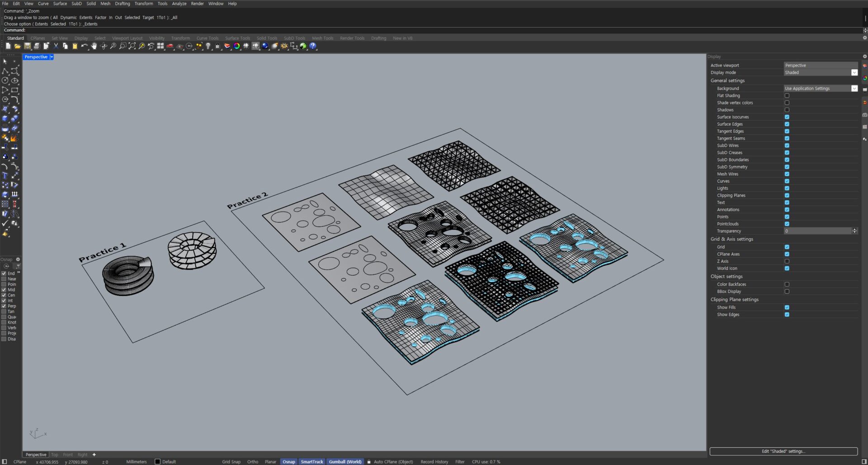Expand the Background settings dropdown
The height and width of the screenshot is (465, 868).
coord(854,89)
